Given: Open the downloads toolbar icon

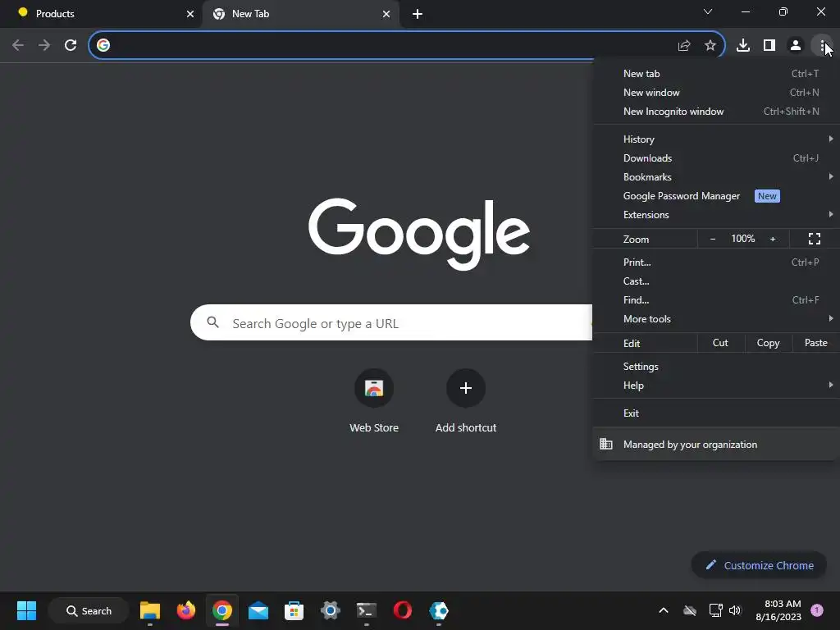Looking at the screenshot, I should (x=743, y=46).
